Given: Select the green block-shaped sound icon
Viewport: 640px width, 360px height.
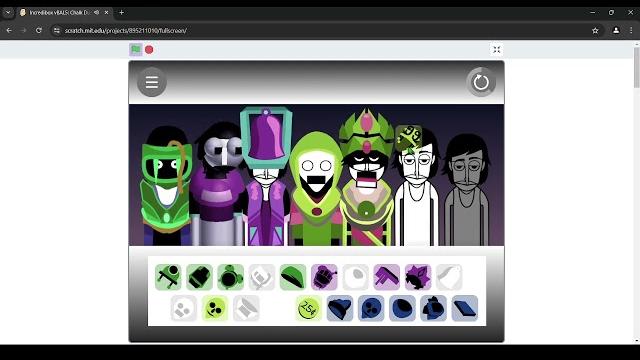Looking at the screenshot, I should click(x=199, y=277).
